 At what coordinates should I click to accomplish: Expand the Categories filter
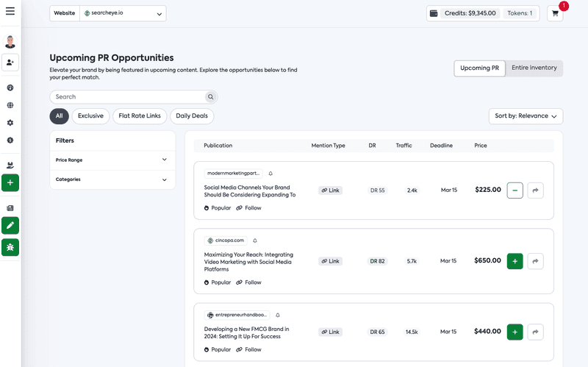pyautogui.click(x=112, y=179)
